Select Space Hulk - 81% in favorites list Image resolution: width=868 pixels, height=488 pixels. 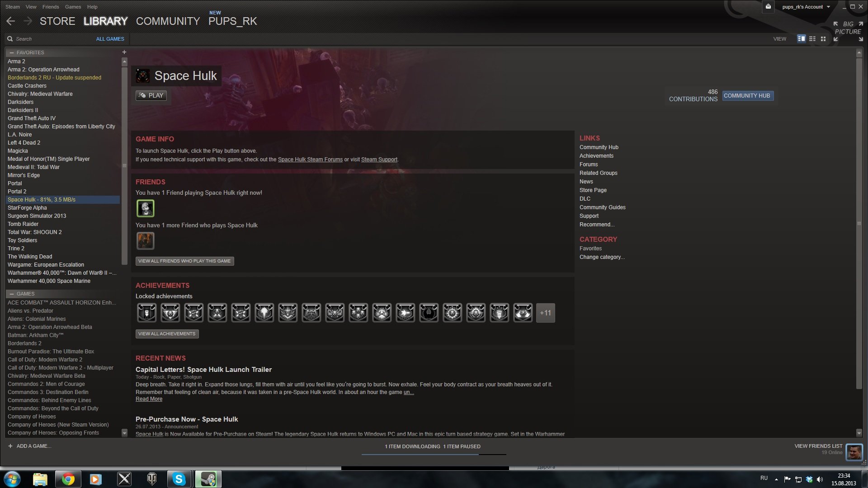pos(63,200)
